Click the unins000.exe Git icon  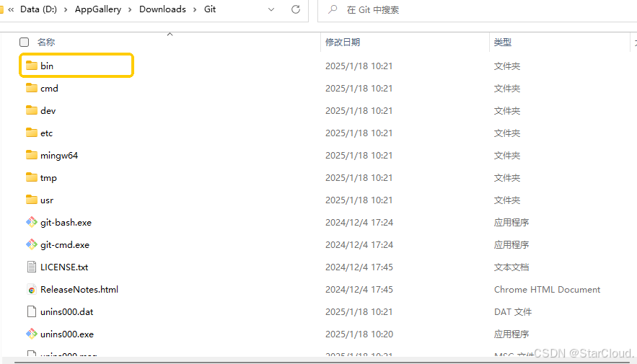click(31, 334)
